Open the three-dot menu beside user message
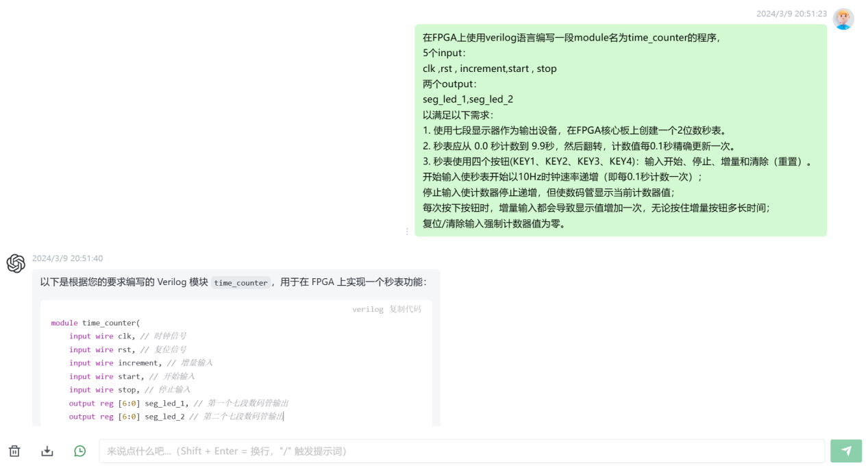 [407, 232]
